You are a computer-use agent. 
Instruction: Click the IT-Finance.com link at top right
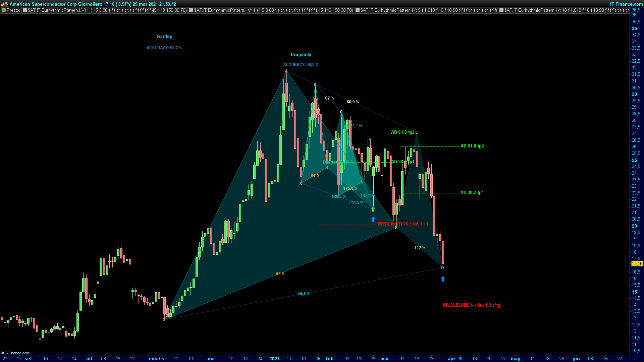626,4
